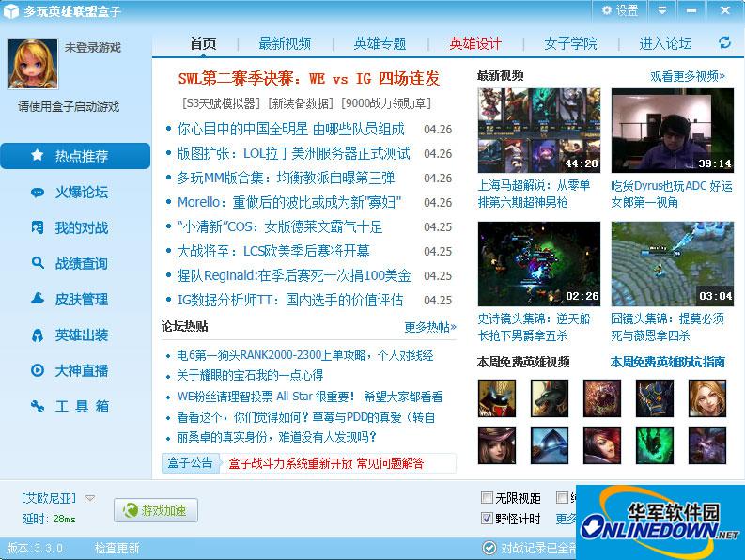
Task: Play the 上海马超解说 video thumbnail
Action: point(539,131)
